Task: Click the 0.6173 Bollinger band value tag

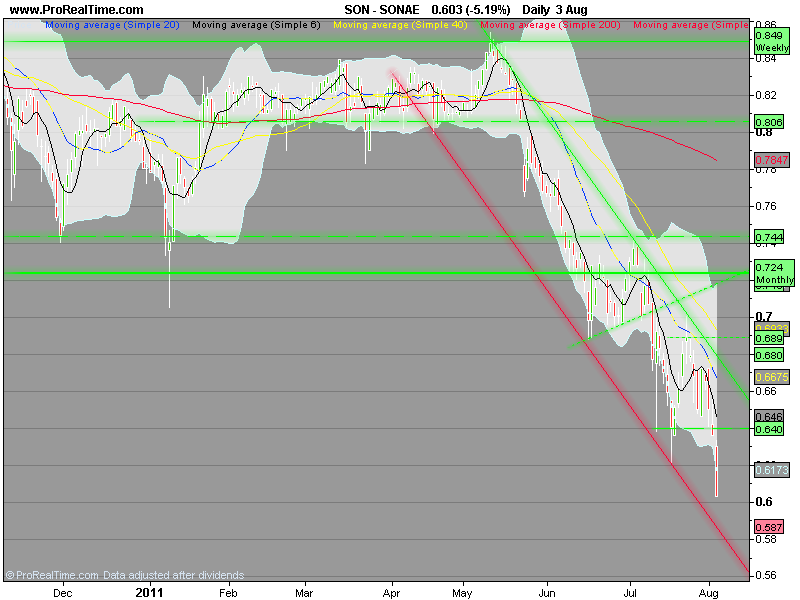Action: [x=771, y=469]
